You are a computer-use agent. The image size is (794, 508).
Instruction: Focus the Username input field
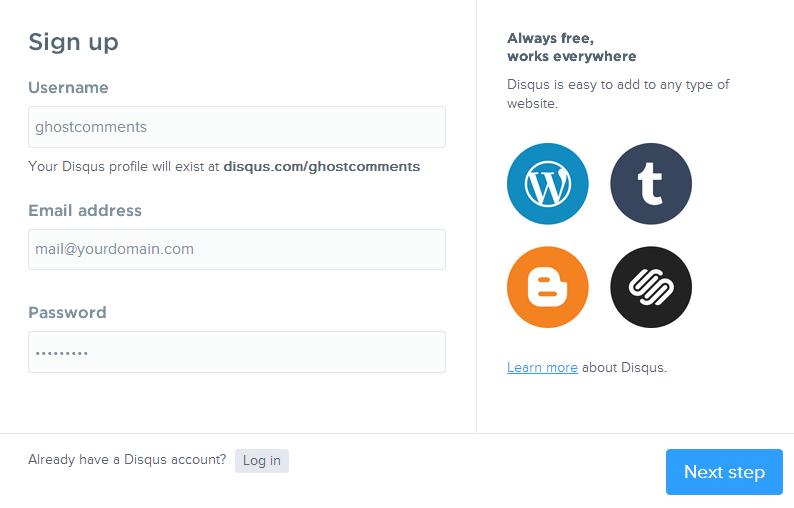(236, 127)
